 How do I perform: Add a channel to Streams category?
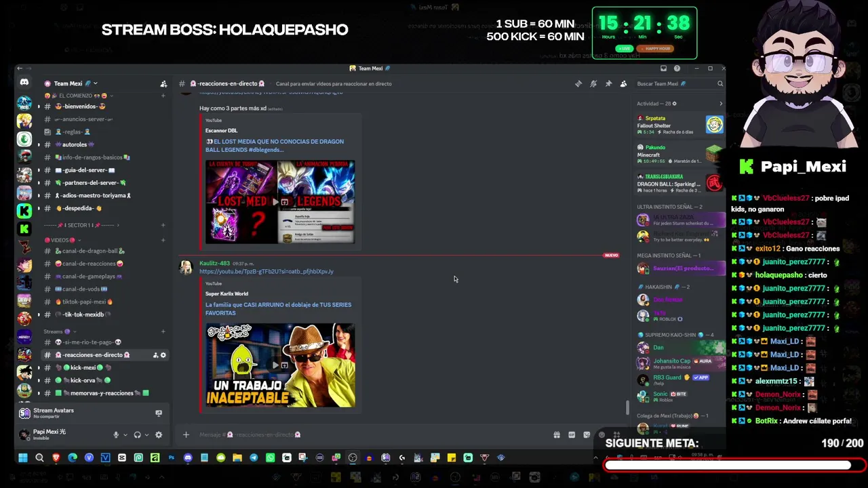[x=163, y=331]
